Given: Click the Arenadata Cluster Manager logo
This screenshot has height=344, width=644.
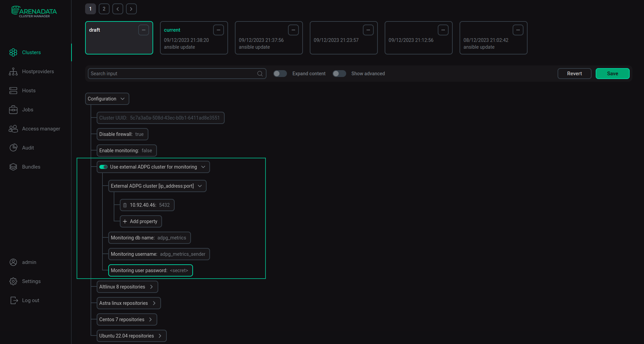Looking at the screenshot, I should pos(34,12).
